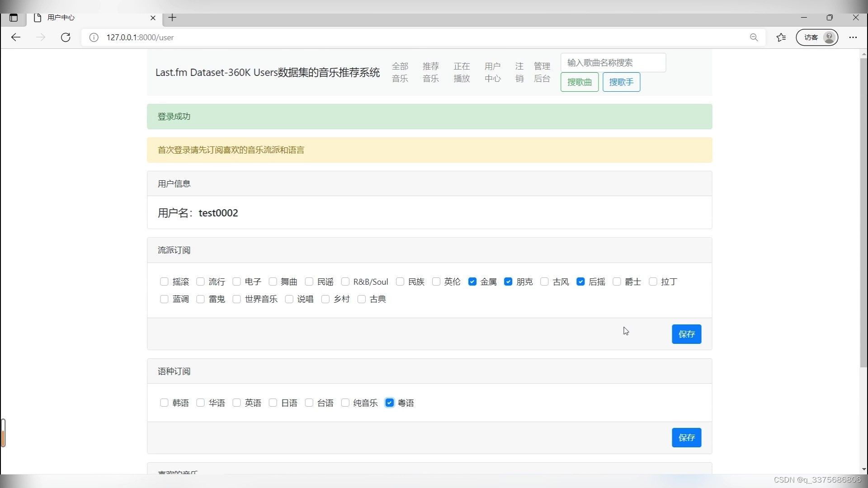Enable the 英语 language checkbox
The image size is (868, 488).
[x=236, y=403]
